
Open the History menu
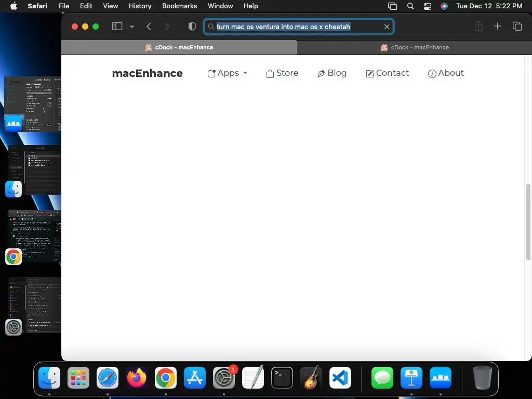140,6
